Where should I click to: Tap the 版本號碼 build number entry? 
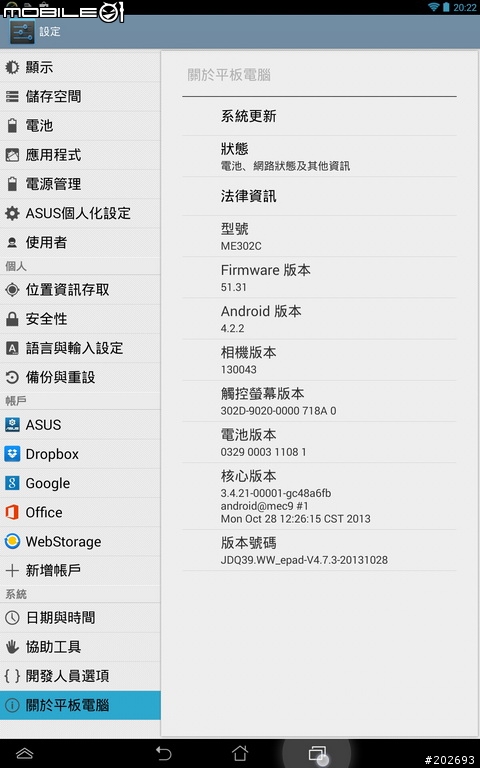(x=319, y=551)
